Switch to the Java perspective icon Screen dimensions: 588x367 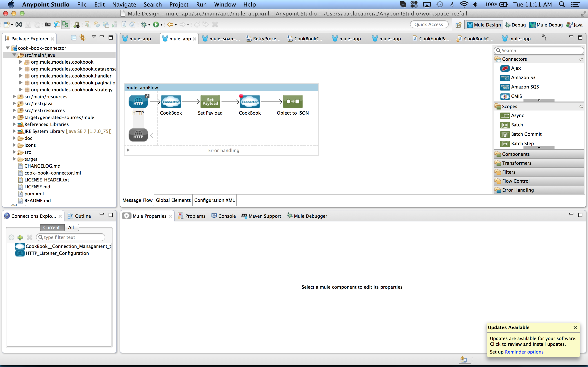coord(575,24)
